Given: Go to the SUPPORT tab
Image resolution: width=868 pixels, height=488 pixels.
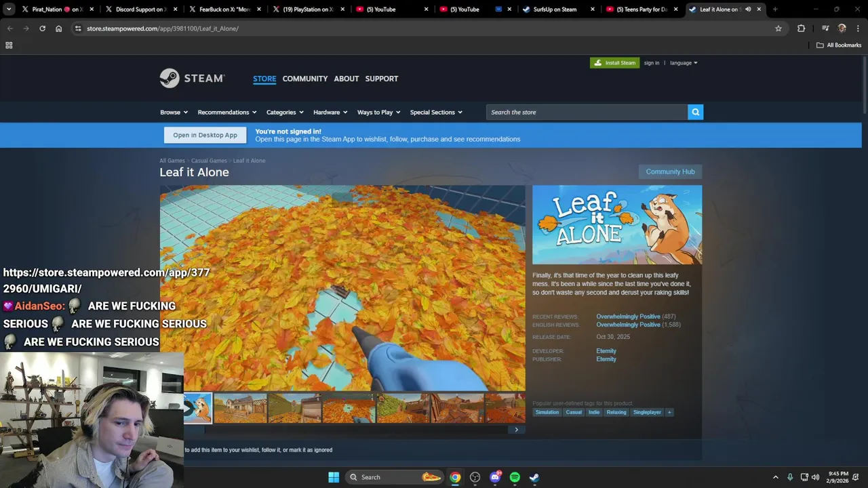Looking at the screenshot, I should [382, 79].
